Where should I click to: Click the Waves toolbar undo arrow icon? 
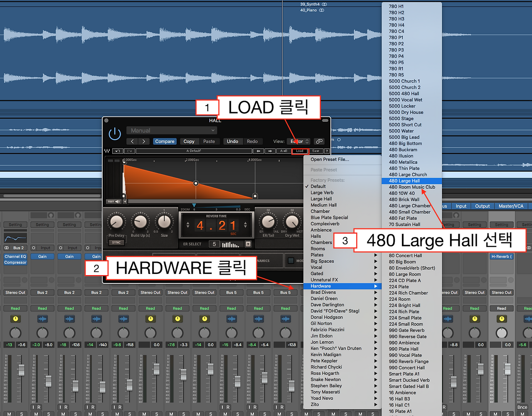click(118, 151)
